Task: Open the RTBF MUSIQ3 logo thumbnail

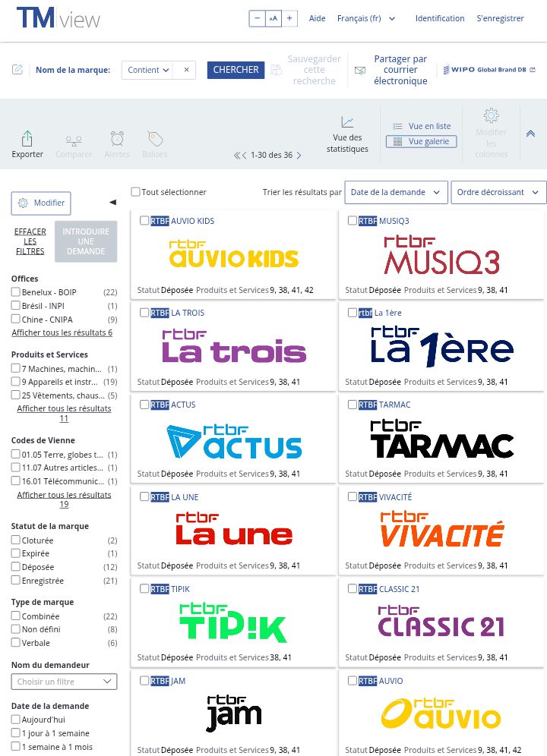Action: pyautogui.click(x=441, y=255)
